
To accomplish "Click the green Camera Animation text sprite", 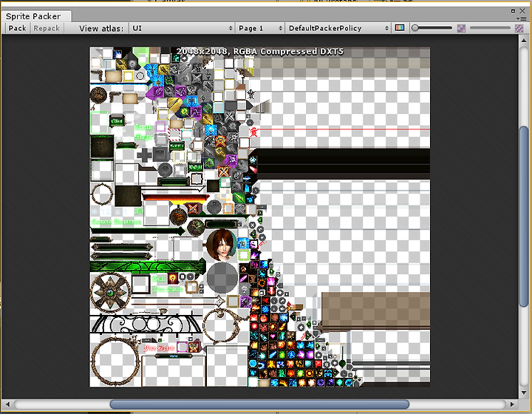I will (117, 222).
